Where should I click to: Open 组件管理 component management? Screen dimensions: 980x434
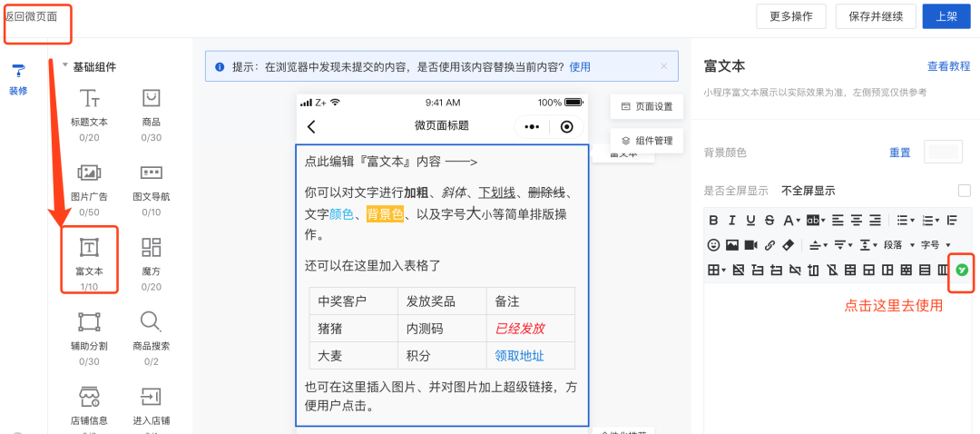[x=647, y=141]
